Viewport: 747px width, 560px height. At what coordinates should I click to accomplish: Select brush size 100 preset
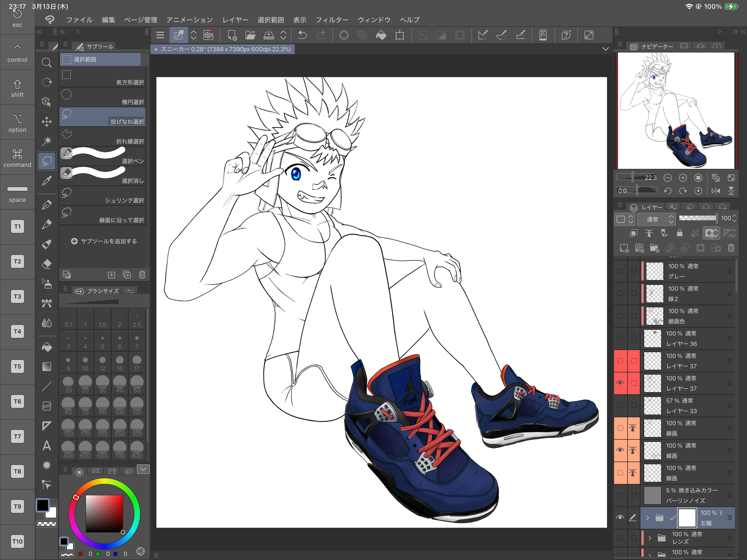click(x=119, y=406)
